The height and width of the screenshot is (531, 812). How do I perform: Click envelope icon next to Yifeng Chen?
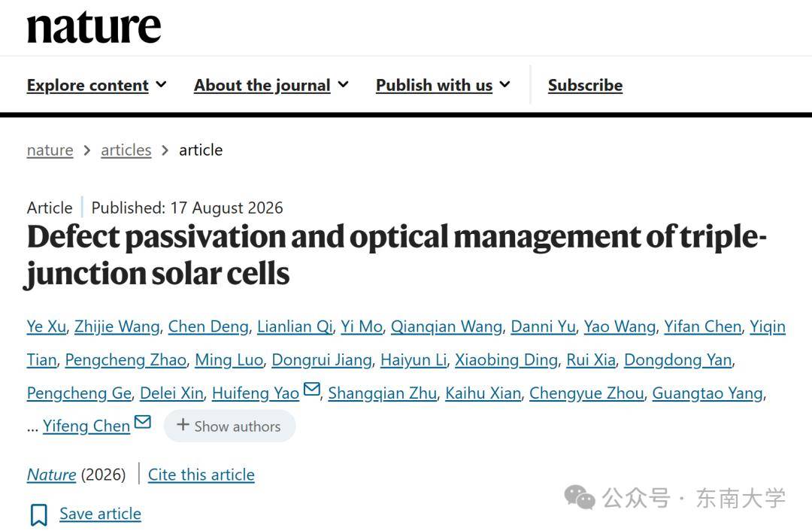coord(142,422)
